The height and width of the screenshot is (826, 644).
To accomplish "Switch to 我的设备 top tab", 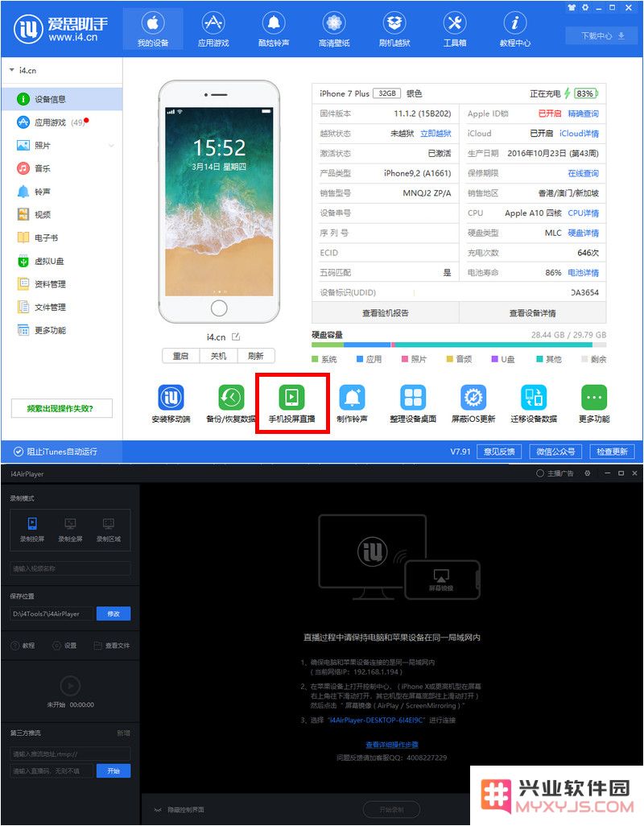I will 153,30.
